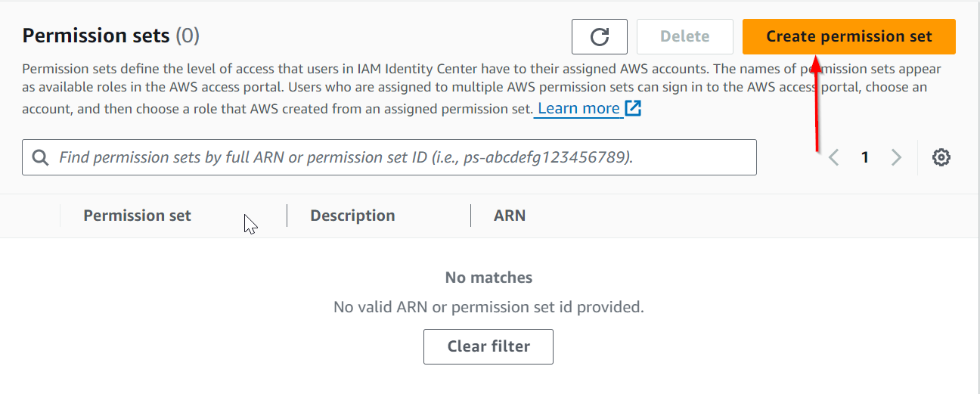Click the ARN column header
980x394 pixels.
(510, 216)
